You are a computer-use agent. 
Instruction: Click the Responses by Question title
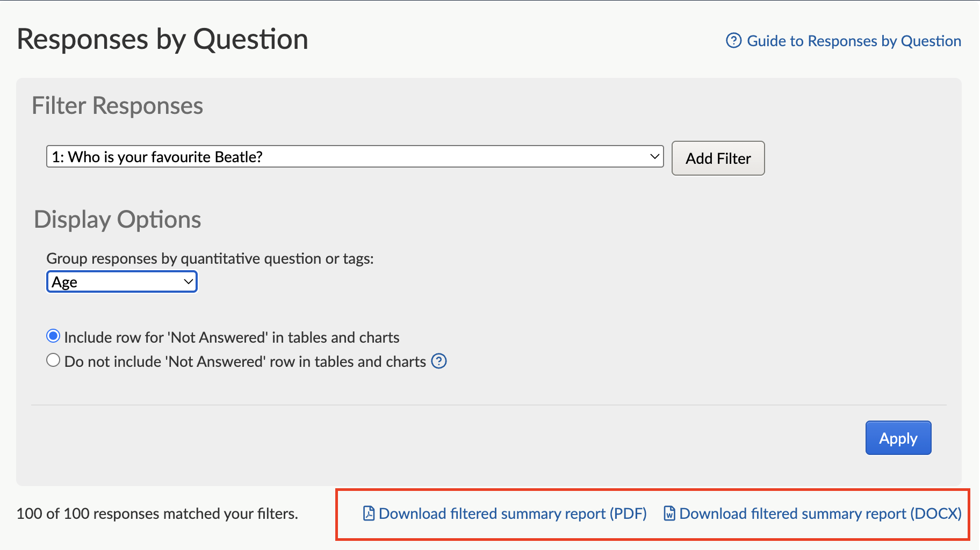click(x=163, y=39)
